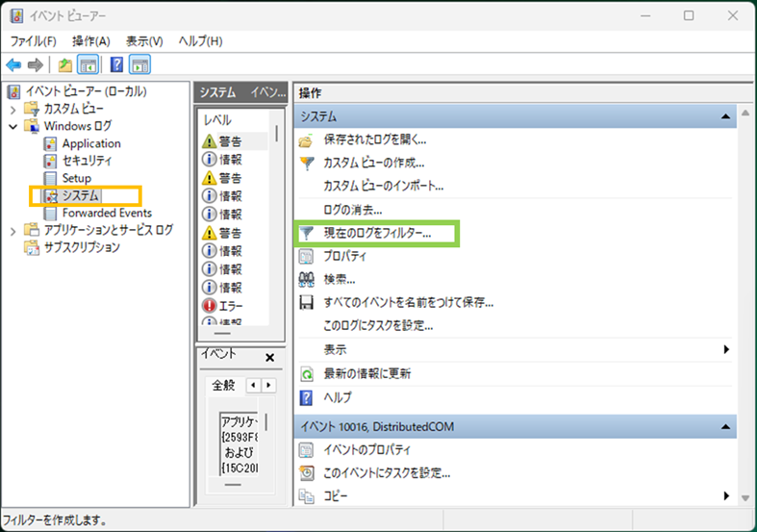Click the 保存されたログを開く folder icon
Viewport: 757px width, 532px height.
point(306,141)
